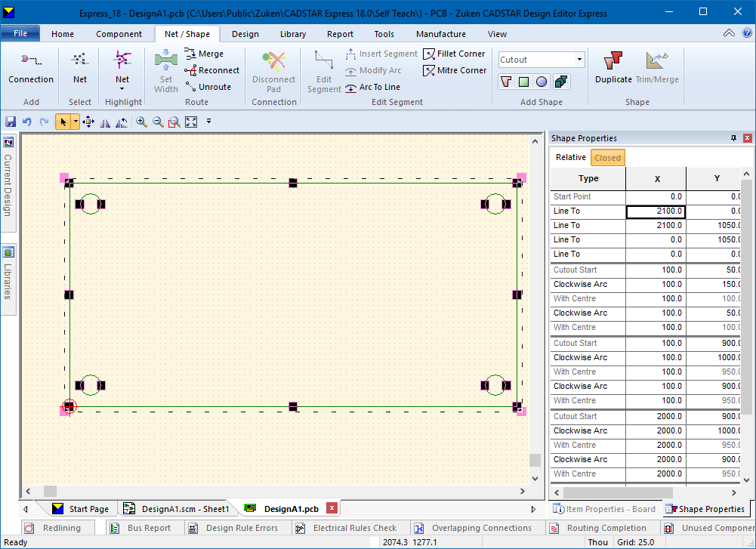Toggle pin on Shape Properties panel
Viewport: 756px width, 549px height.
[x=733, y=138]
